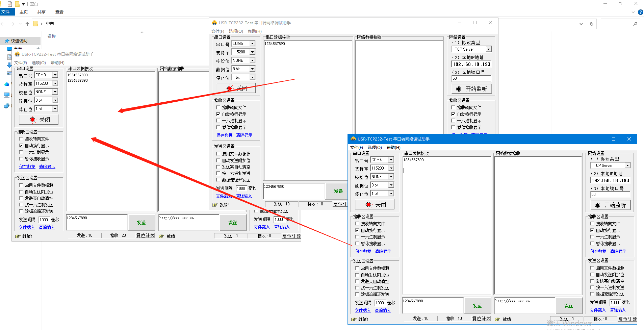
Task: Enable 十六进制显示 for serial in COM4 window
Action: tap(357, 237)
